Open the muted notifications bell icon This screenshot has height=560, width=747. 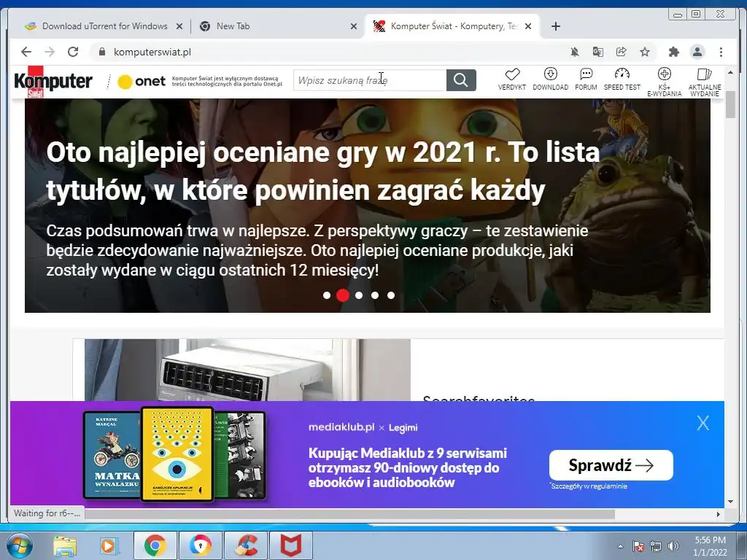point(575,52)
